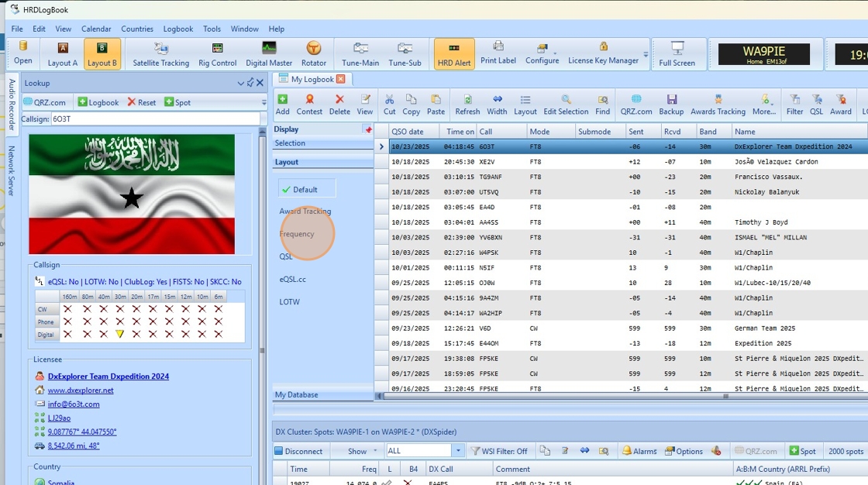The image size is (868, 485).
Task: Open Digital Master application
Action: point(269,54)
